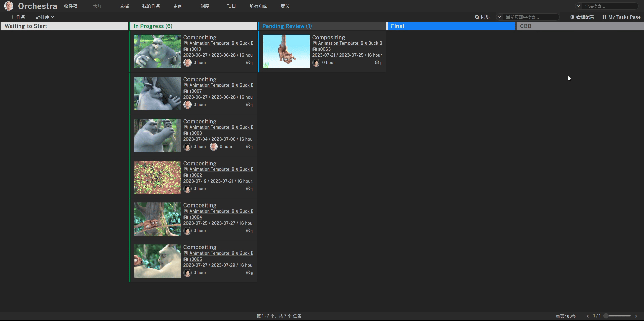The width and height of the screenshot is (644, 321).
Task: Open the 所有页面 all pages menu
Action: [x=259, y=6]
